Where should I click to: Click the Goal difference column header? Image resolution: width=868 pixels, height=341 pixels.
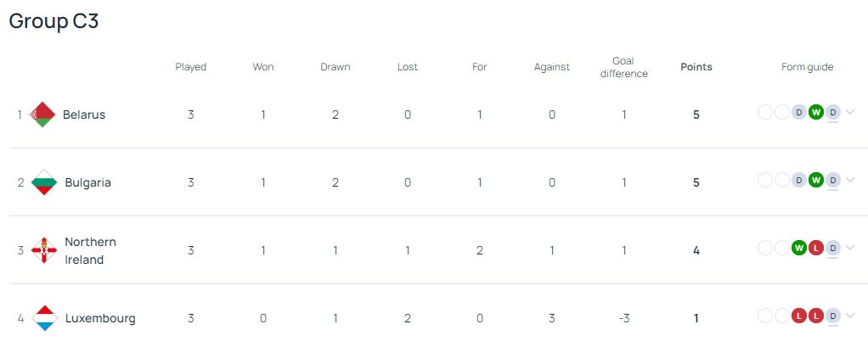pyautogui.click(x=624, y=67)
